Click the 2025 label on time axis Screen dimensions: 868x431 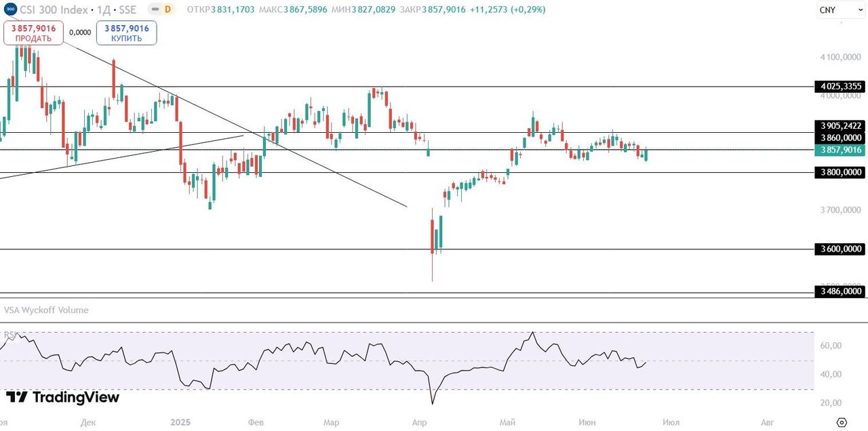click(180, 422)
